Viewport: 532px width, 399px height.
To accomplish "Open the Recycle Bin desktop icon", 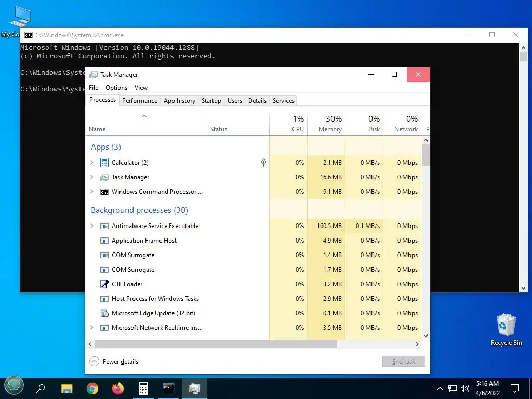I will (506, 329).
